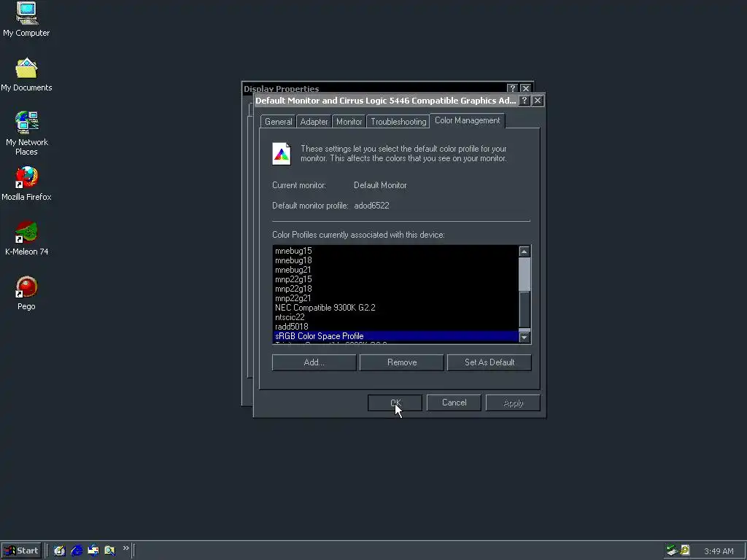Select the mnp22g21 profile
Viewport: 747px width, 560px height.
click(395, 298)
